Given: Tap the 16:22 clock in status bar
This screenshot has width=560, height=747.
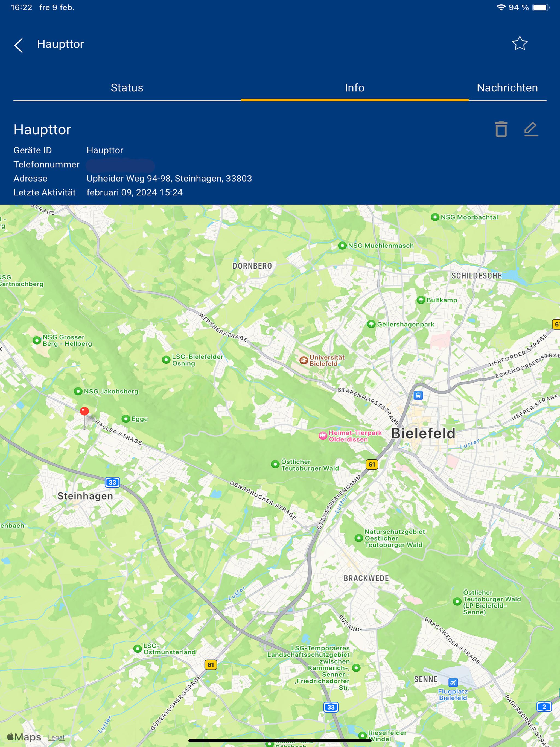Looking at the screenshot, I should click(22, 7).
